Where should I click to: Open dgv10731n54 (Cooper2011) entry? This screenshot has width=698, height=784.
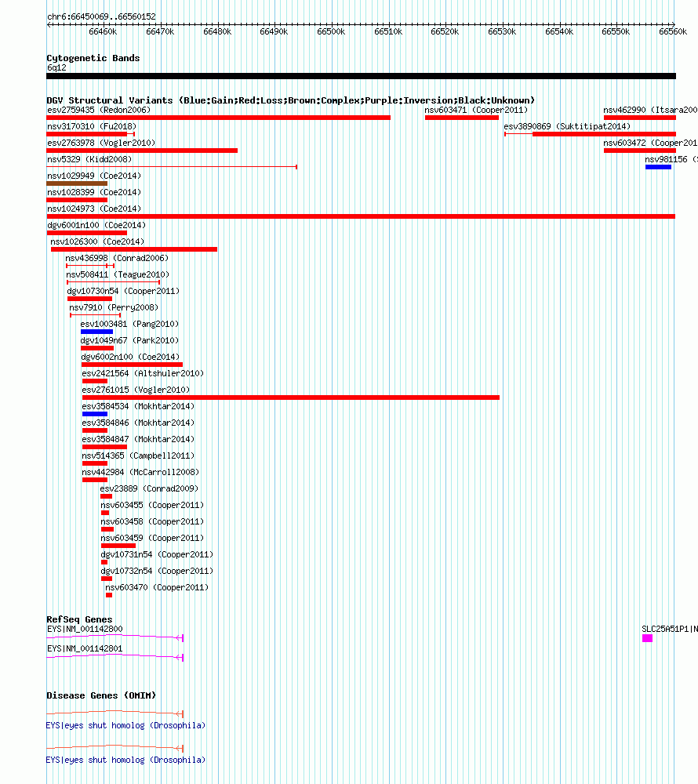pyautogui.click(x=157, y=554)
